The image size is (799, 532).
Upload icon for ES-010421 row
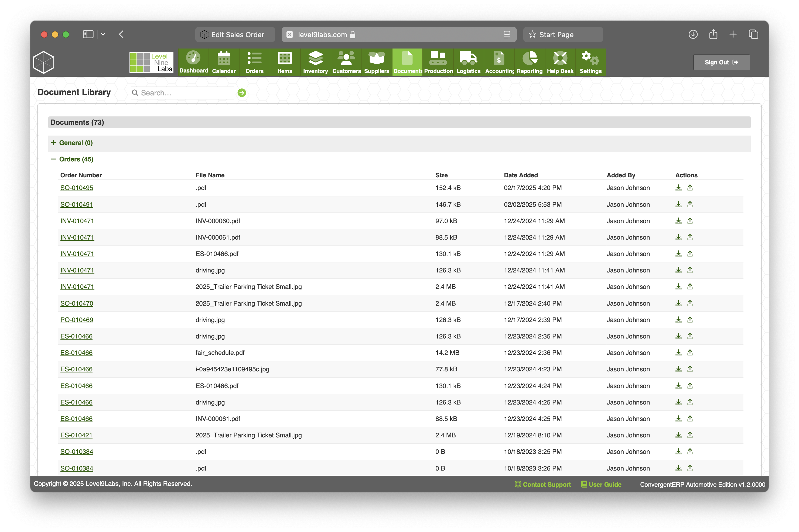pos(690,435)
